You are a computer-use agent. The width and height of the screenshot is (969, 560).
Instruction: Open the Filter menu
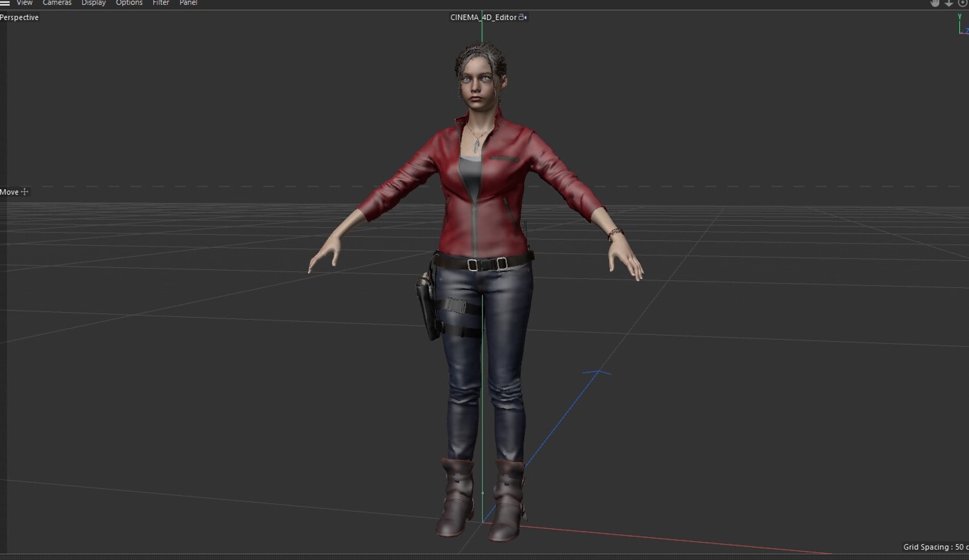click(161, 3)
